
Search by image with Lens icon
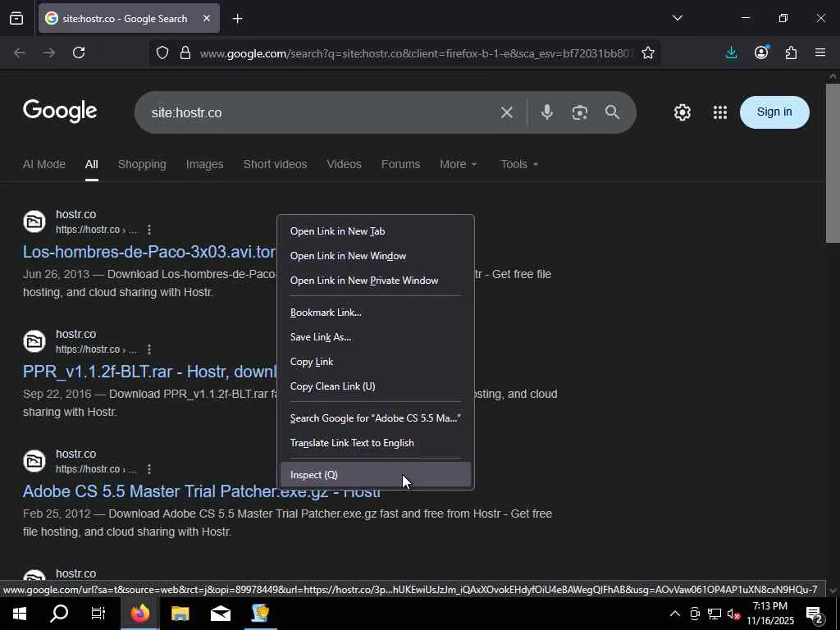580,112
